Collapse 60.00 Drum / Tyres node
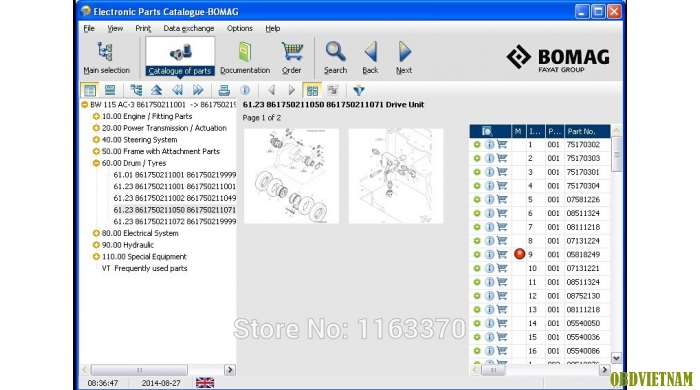 coord(96,163)
